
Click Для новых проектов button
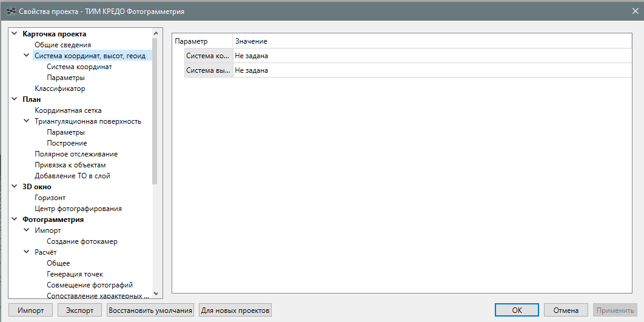(235, 310)
